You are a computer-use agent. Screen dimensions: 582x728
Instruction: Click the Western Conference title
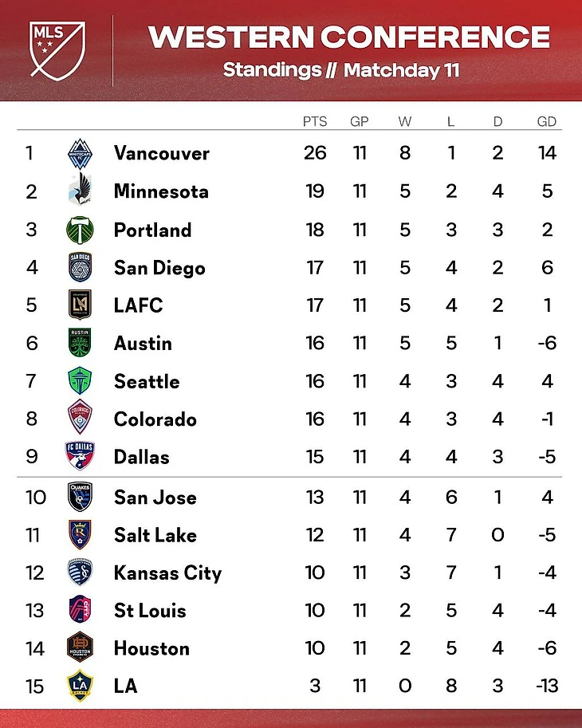349,37
